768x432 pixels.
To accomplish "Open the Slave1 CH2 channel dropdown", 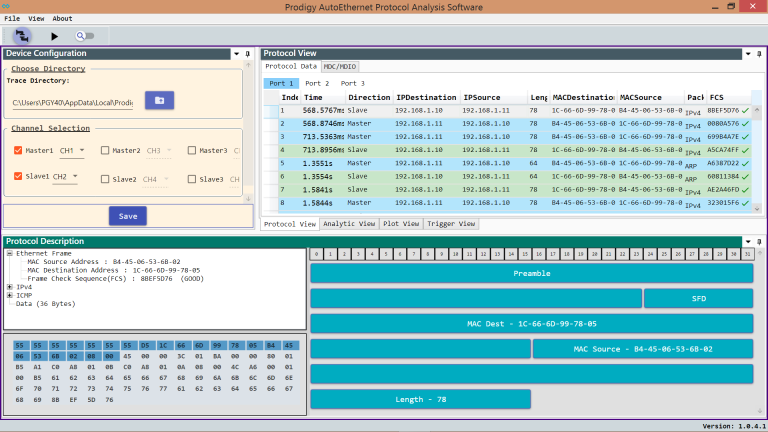I will pyautogui.click(x=65, y=176).
